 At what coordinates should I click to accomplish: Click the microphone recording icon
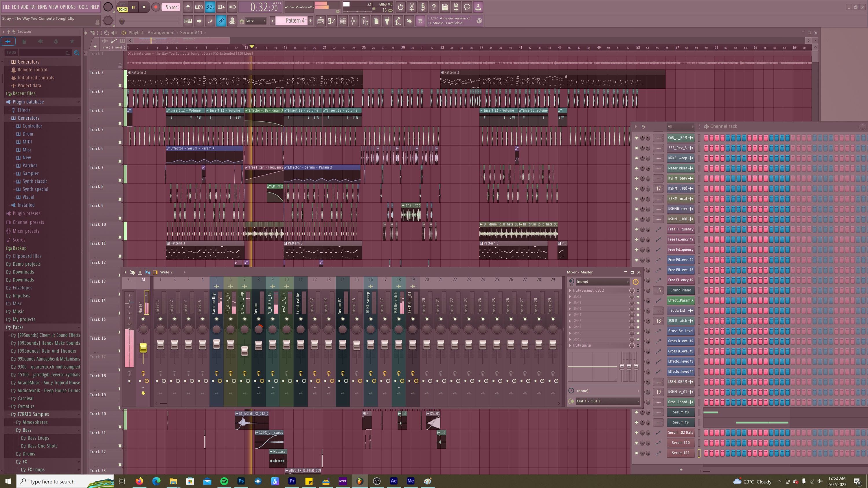click(x=422, y=7)
